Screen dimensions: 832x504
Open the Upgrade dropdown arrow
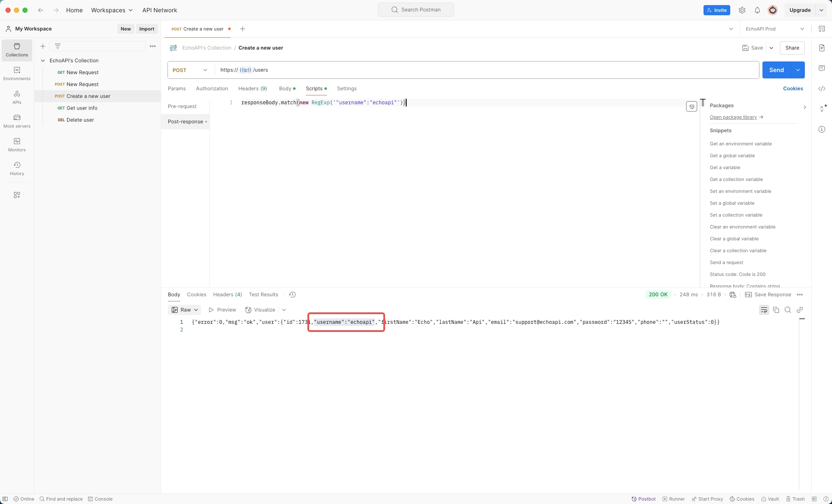pyautogui.click(x=821, y=10)
